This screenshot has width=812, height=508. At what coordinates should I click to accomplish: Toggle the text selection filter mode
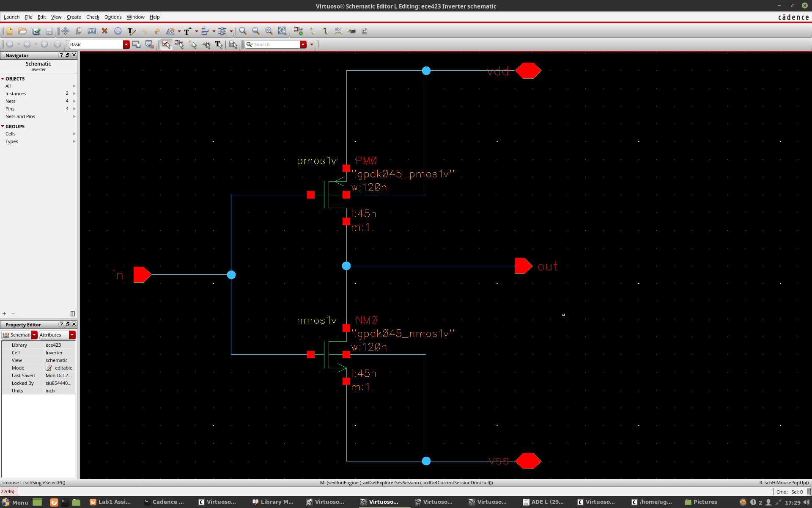[219, 44]
